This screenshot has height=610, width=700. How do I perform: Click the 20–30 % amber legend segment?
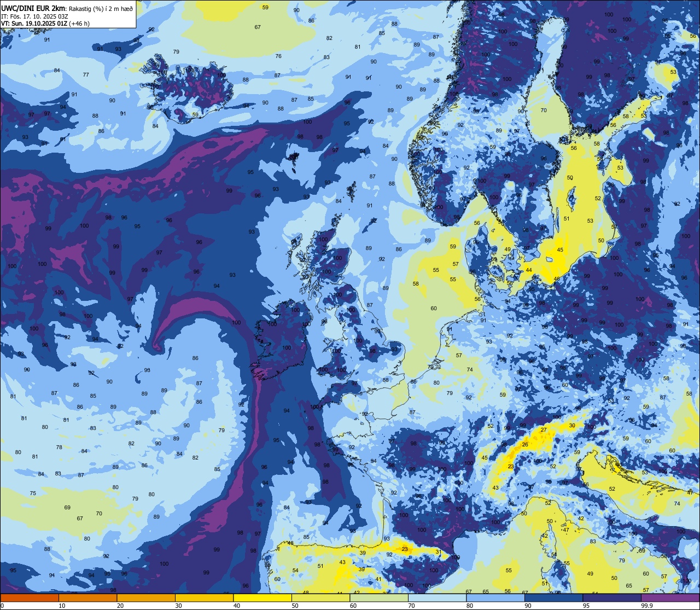[146, 597]
